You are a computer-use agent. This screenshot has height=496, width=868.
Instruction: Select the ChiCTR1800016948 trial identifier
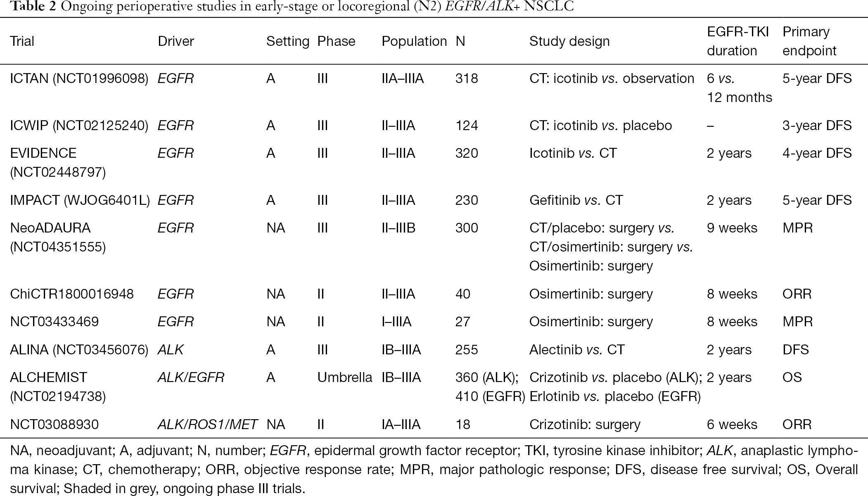(72, 294)
